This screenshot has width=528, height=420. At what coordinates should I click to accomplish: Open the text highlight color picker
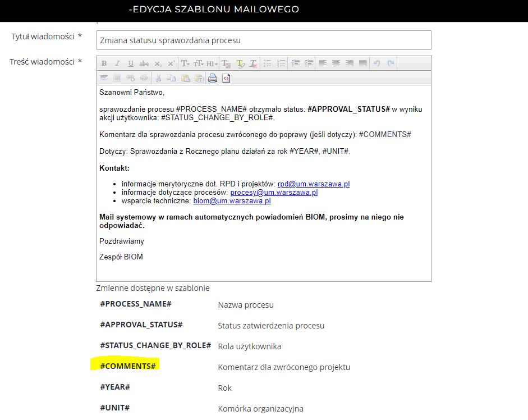[240, 63]
